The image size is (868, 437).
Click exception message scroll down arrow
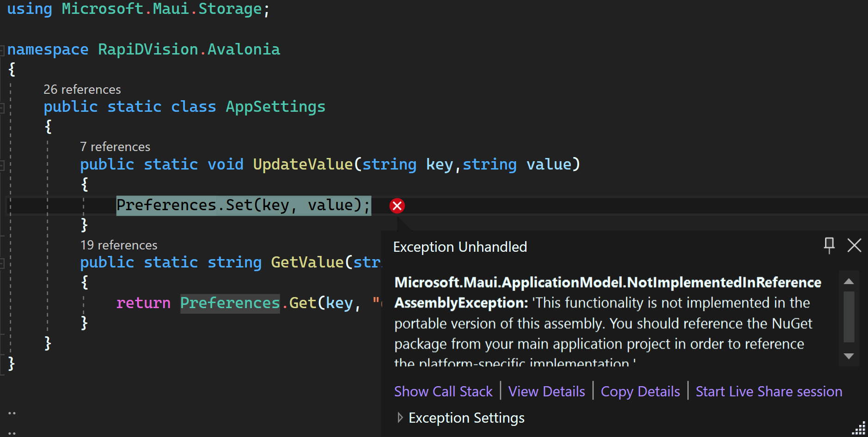(849, 356)
